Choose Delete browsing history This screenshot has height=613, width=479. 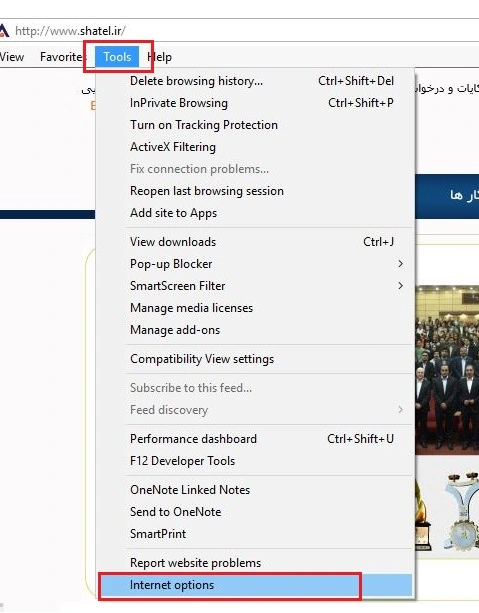point(255,81)
